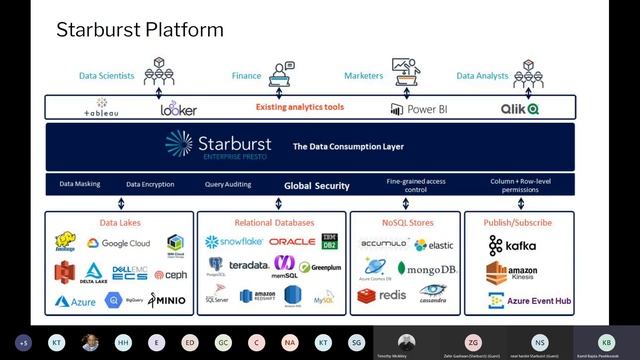Open the KB participant tile
Image resolution: width=640 pixels, height=360 pixels.
(x=607, y=343)
